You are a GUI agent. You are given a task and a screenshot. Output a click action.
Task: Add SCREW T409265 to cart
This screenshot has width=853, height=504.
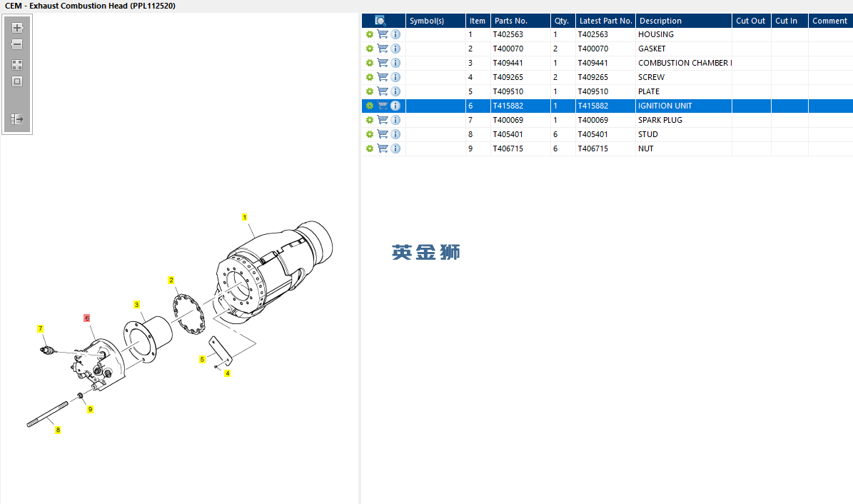tap(383, 77)
